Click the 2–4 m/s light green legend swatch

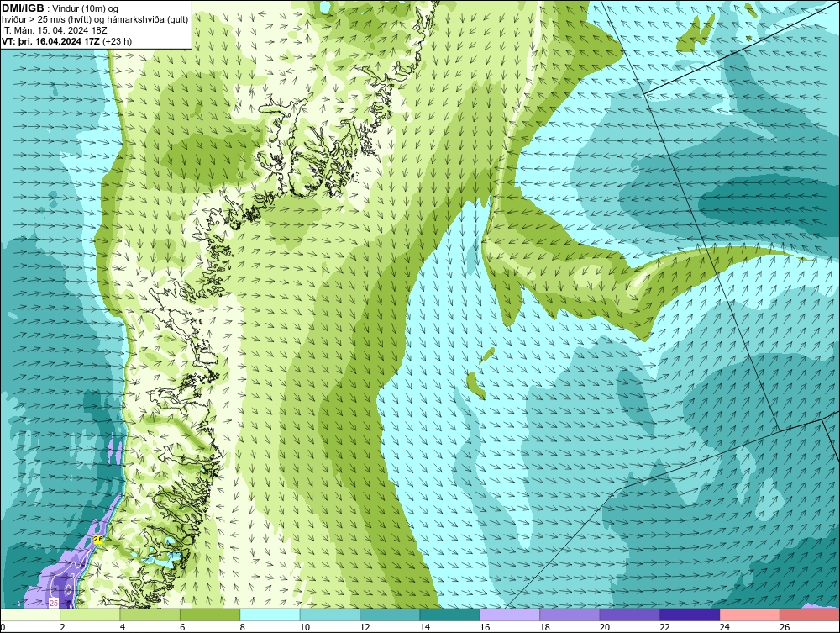90,615
